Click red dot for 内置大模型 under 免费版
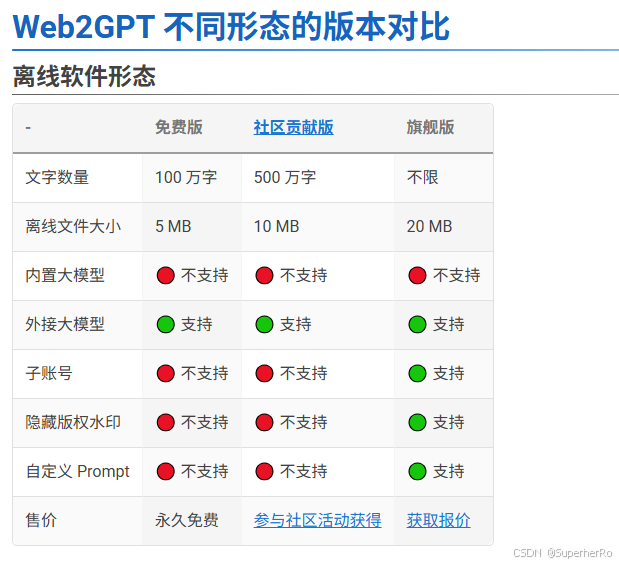 point(165,275)
